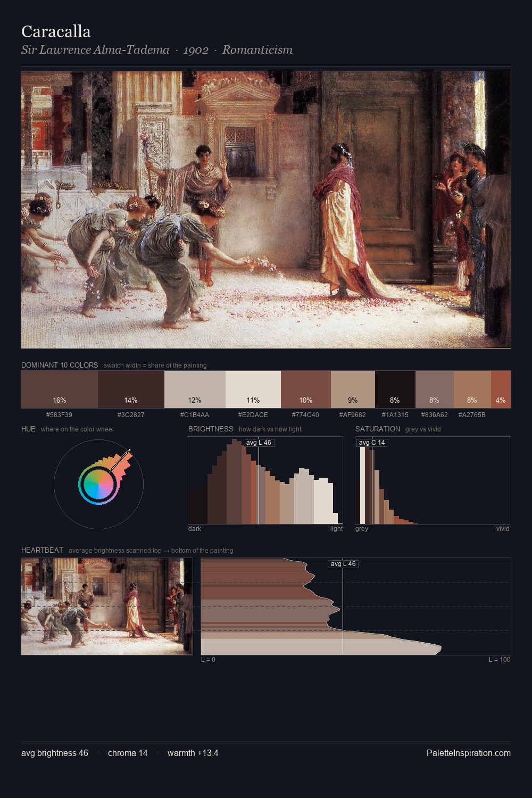This screenshot has width=532, height=798.
Task: Click the DOMINANT 10 COLORS heading
Action: [60, 365]
